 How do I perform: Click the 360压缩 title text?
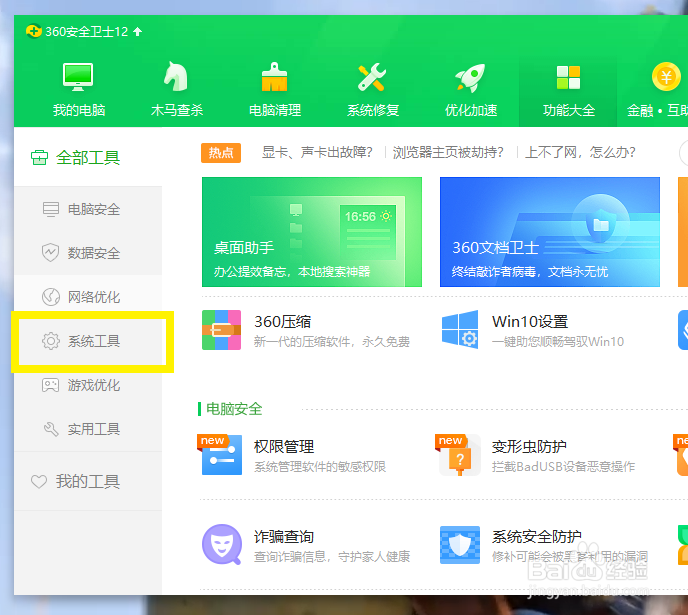click(x=283, y=322)
